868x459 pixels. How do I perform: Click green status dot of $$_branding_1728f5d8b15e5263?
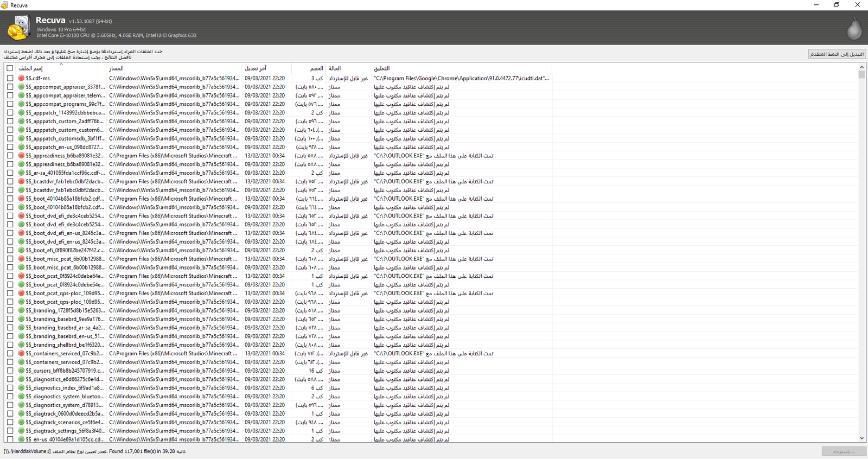pos(22,310)
